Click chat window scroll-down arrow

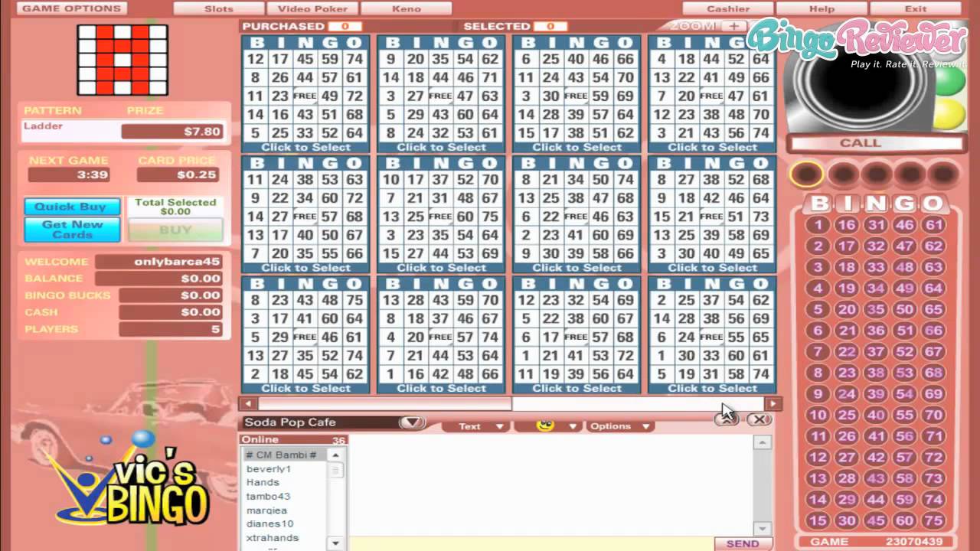click(762, 529)
